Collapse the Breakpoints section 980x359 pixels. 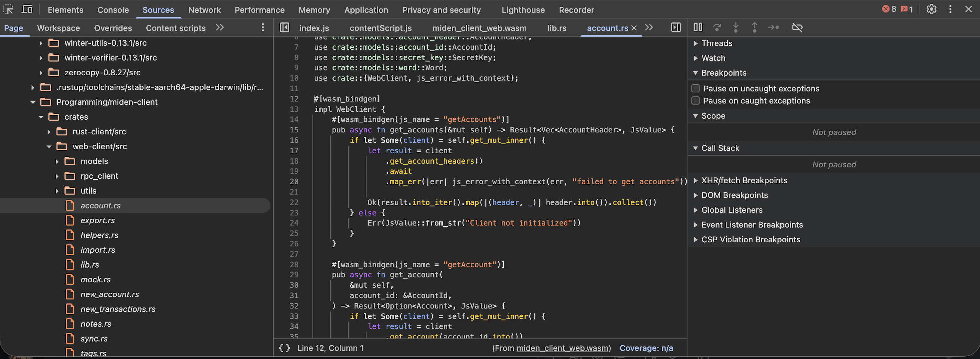coord(724,73)
